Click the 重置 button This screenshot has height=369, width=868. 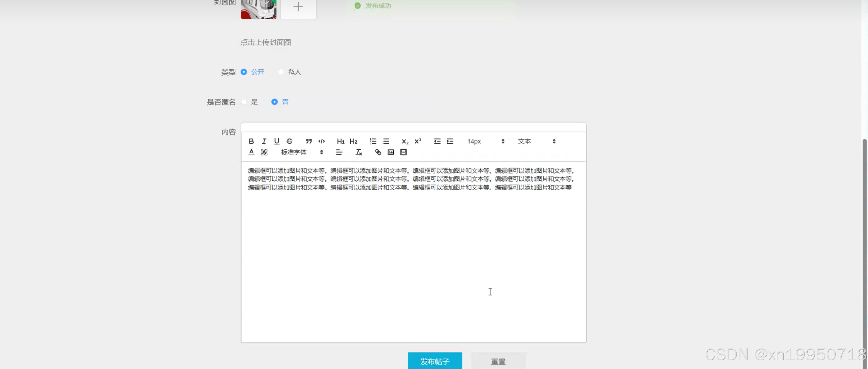pos(498,361)
